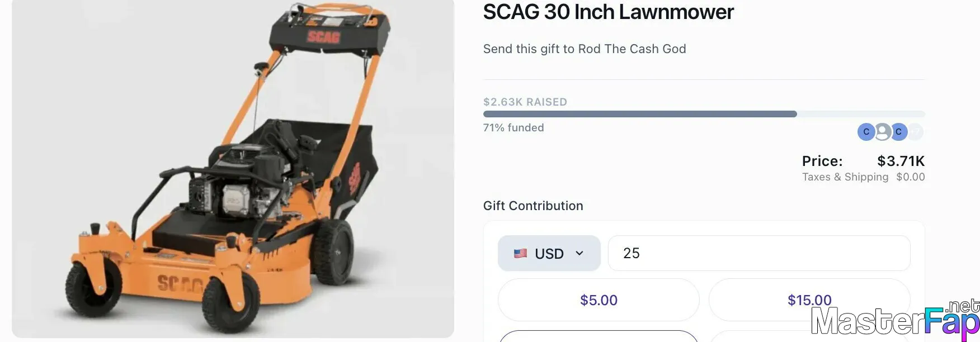Click the "Taxes & Shipping $0.00" line
Image resolution: width=980 pixels, height=342 pixels.
863,177
